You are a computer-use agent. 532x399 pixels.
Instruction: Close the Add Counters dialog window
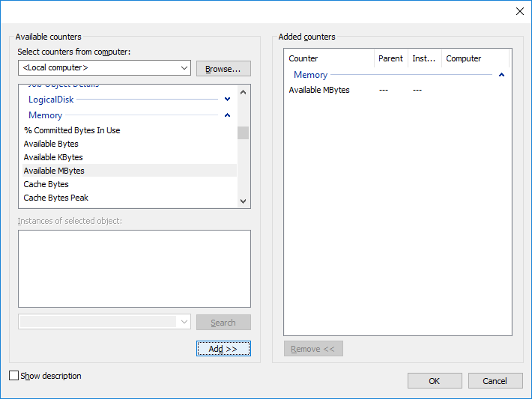(519, 11)
